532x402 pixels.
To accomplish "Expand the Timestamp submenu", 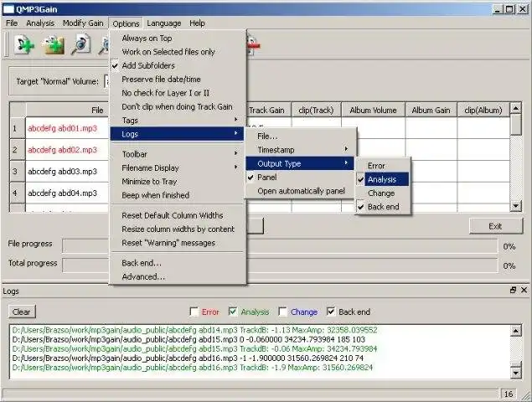I will point(301,150).
